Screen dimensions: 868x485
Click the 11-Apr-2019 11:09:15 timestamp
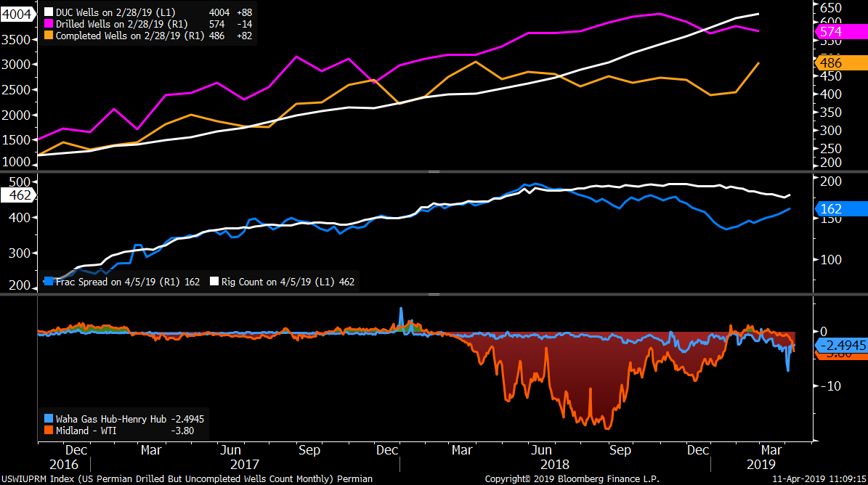pyautogui.click(x=819, y=479)
